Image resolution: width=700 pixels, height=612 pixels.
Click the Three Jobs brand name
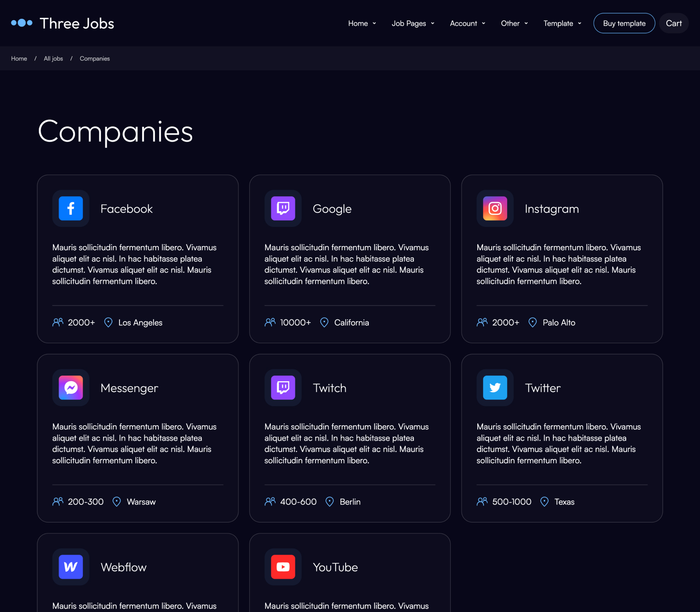(77, 23)
